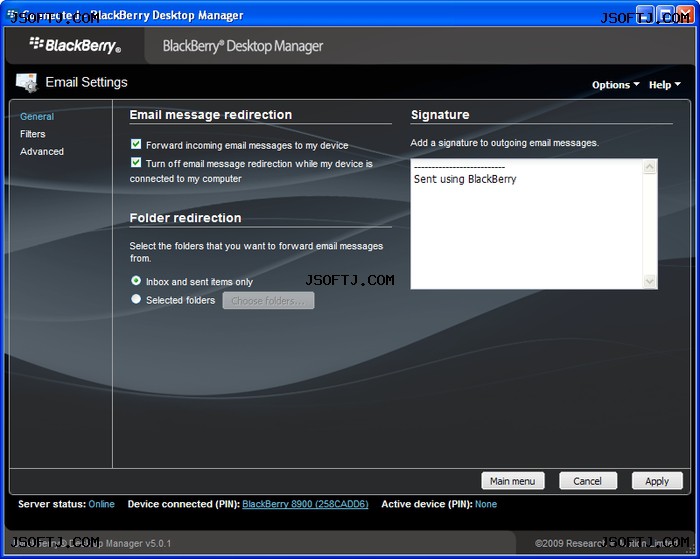The height and width of the screenshot is (559, 700).
Task: Click the BlackBerry logo in header
Action: tap(75, 45)
